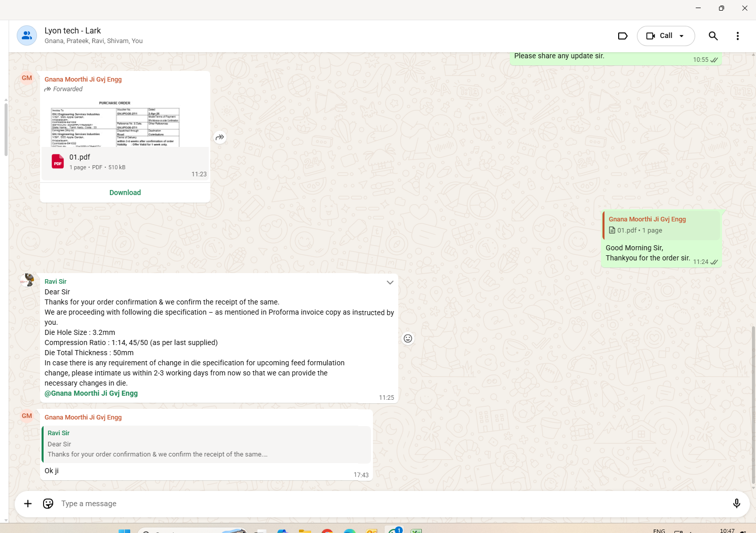756x533 pixels.
Task: Click Gnana Moorthi Ji Gvj Engg sender name
Action: (x=83, y=80)
